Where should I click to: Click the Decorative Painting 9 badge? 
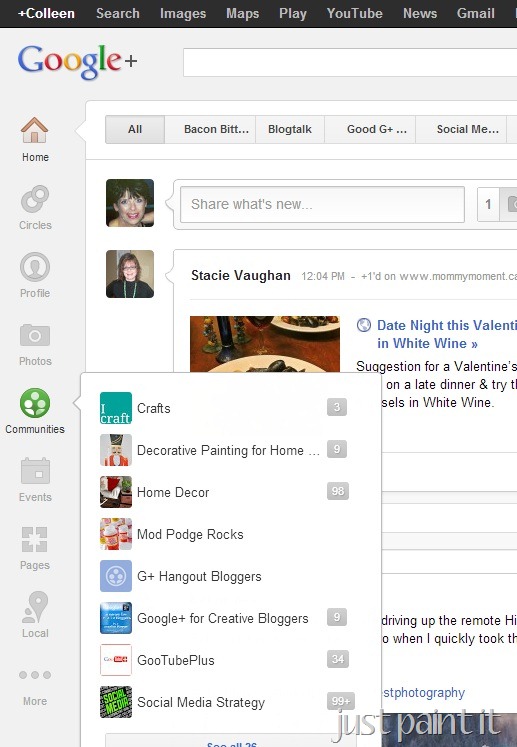(x=337, y=449)
